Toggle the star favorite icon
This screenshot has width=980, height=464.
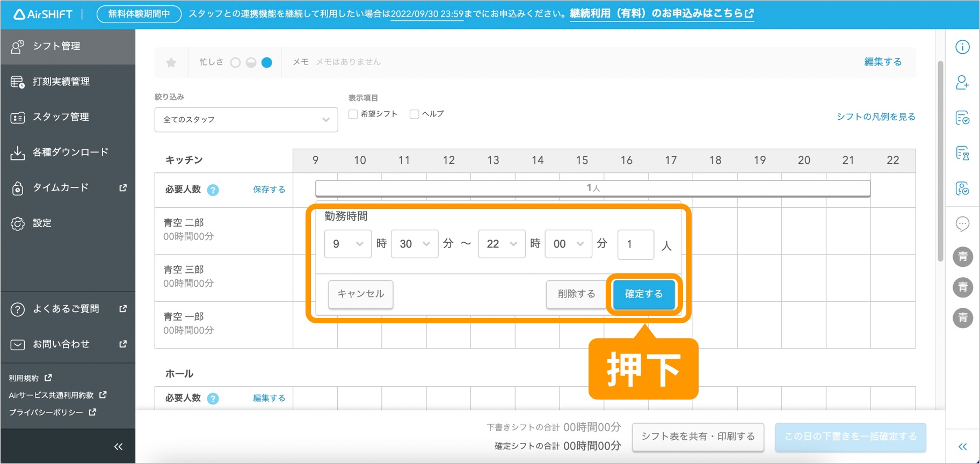coord(171,62)
